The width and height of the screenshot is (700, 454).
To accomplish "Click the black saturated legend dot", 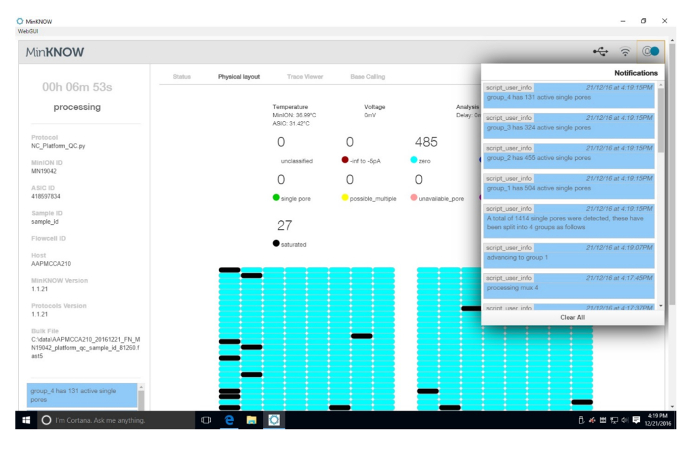I will coord(276,243).
